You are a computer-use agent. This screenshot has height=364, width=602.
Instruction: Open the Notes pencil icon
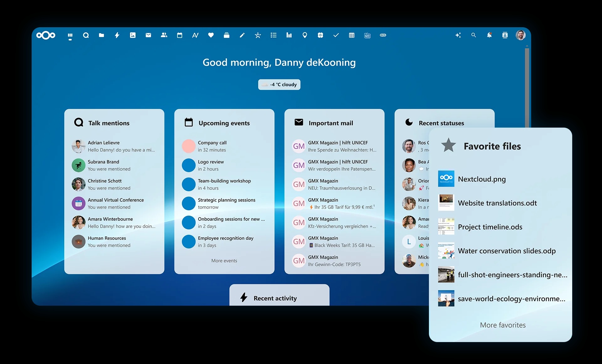[242, 35]
